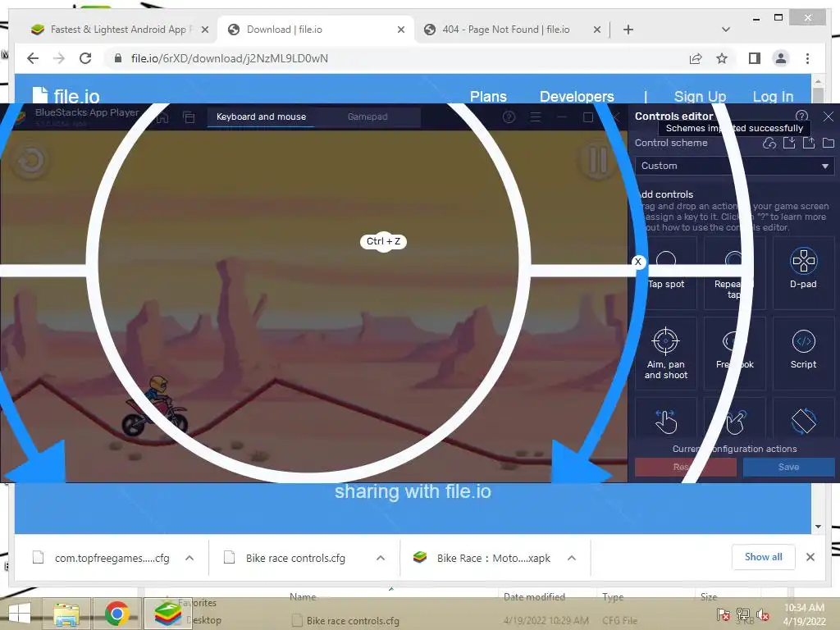Click the in-game pause button
The height and width of the screenshot is (630, 840).
click(x=598, y=160)
